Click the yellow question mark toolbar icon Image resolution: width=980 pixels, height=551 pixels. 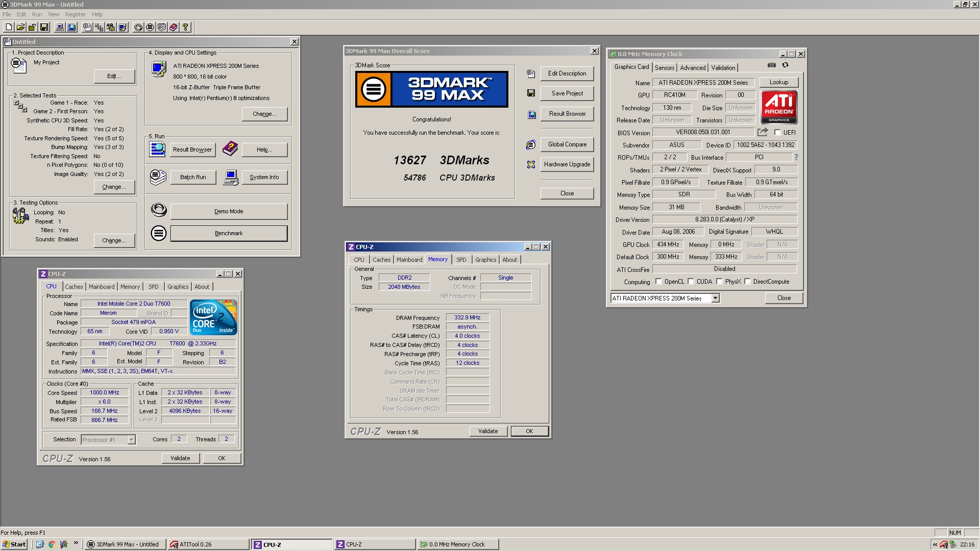[185, 28]
